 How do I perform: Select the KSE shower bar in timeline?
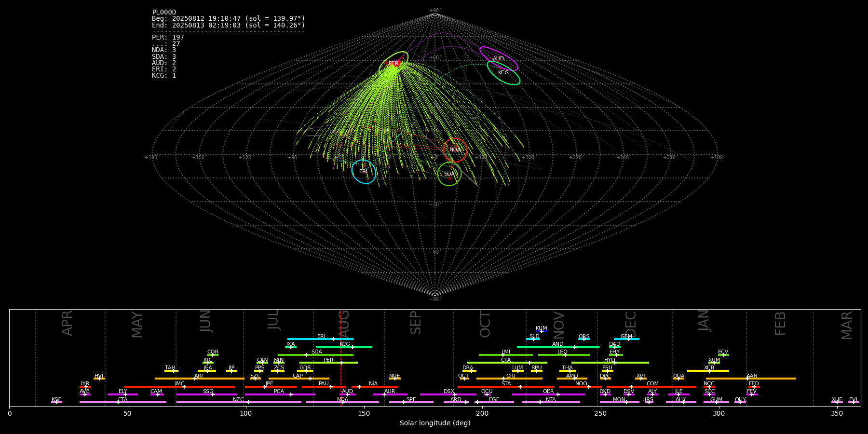[x=56, y=402]
